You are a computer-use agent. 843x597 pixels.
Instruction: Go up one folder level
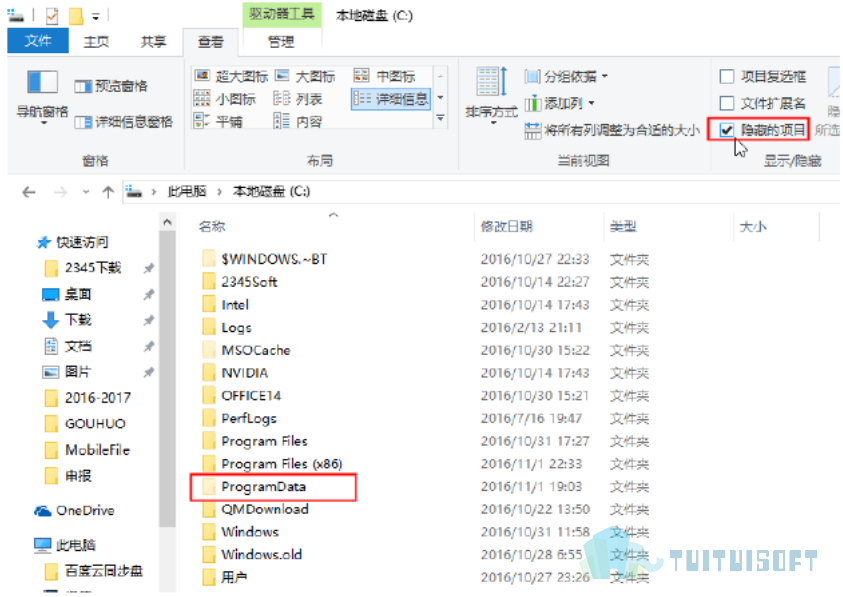click(x=108, y=192)
